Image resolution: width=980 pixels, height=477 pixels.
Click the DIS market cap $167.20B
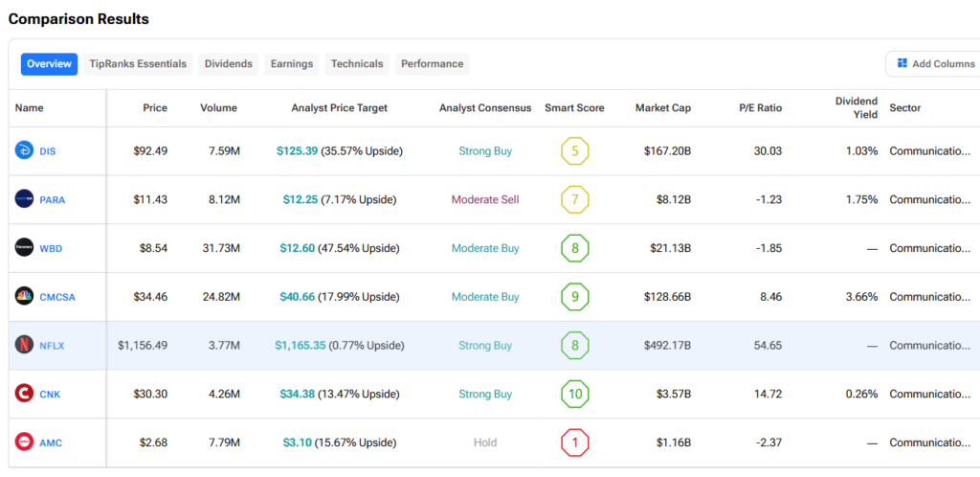(x=666, y=150)
